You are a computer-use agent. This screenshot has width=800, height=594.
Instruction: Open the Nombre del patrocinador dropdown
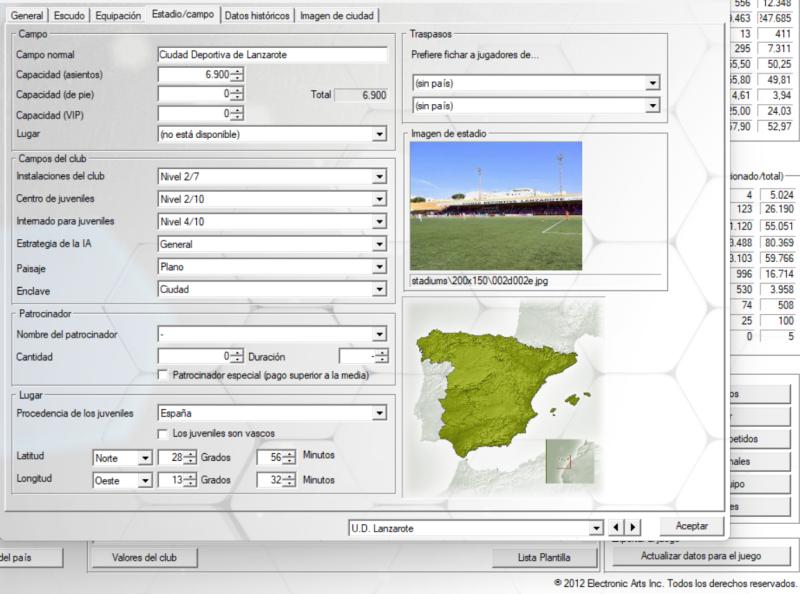point(379,334)
